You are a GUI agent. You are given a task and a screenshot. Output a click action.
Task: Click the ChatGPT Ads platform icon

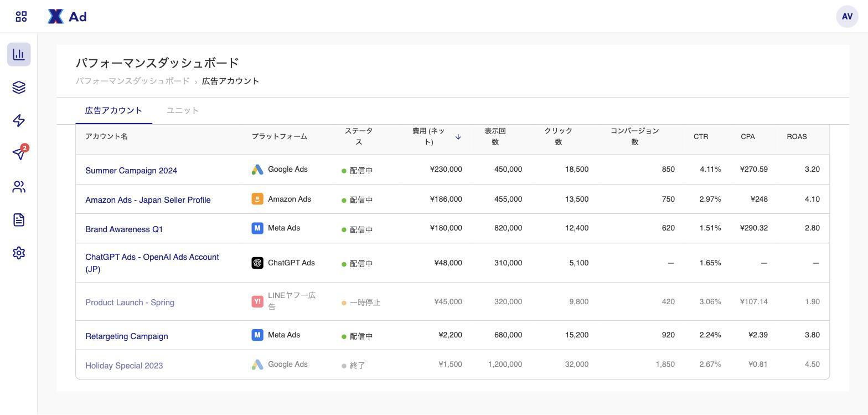click(257, 263)
